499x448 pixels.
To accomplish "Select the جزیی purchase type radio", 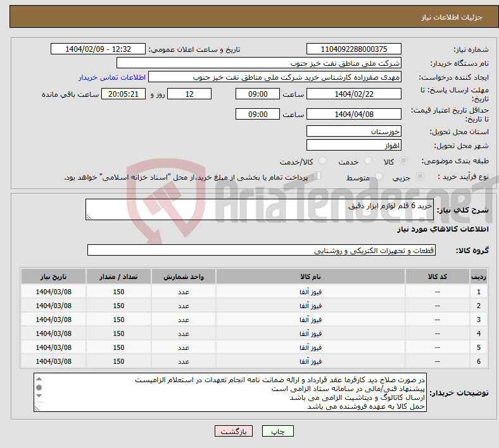I will pos(420,176).
